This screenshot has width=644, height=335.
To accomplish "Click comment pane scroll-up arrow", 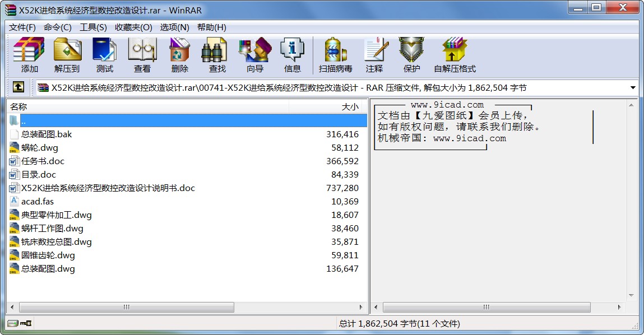I will (x=631, y=105).
